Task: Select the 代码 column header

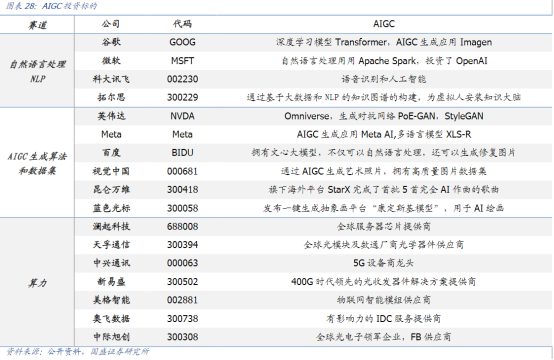Action: click(182, 24)
